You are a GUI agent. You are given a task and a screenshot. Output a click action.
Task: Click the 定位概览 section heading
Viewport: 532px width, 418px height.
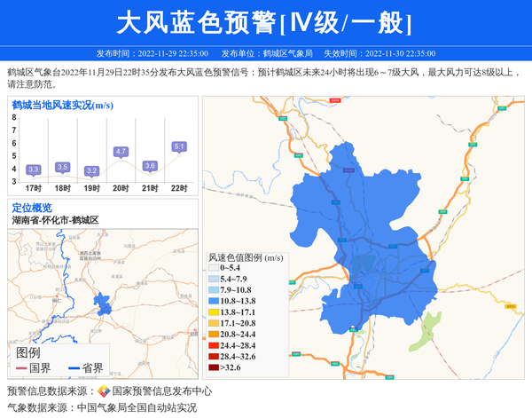pos(32,208)
